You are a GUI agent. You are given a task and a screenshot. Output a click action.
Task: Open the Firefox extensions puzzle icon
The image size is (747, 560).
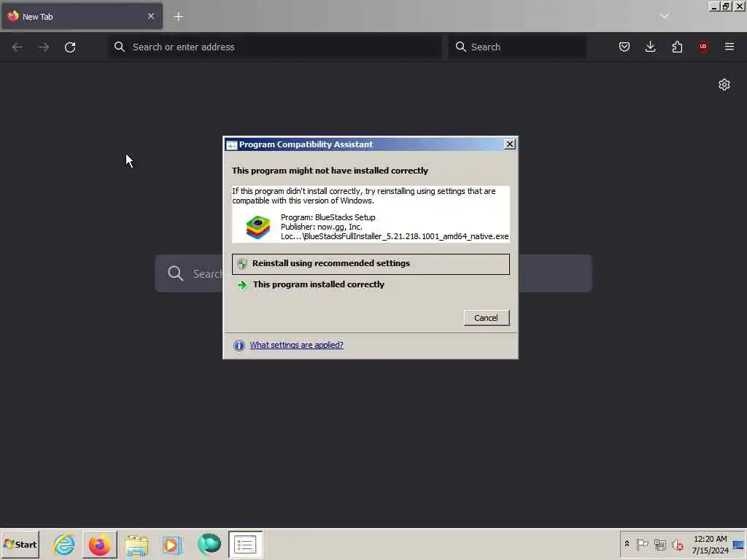click(677, 47)
